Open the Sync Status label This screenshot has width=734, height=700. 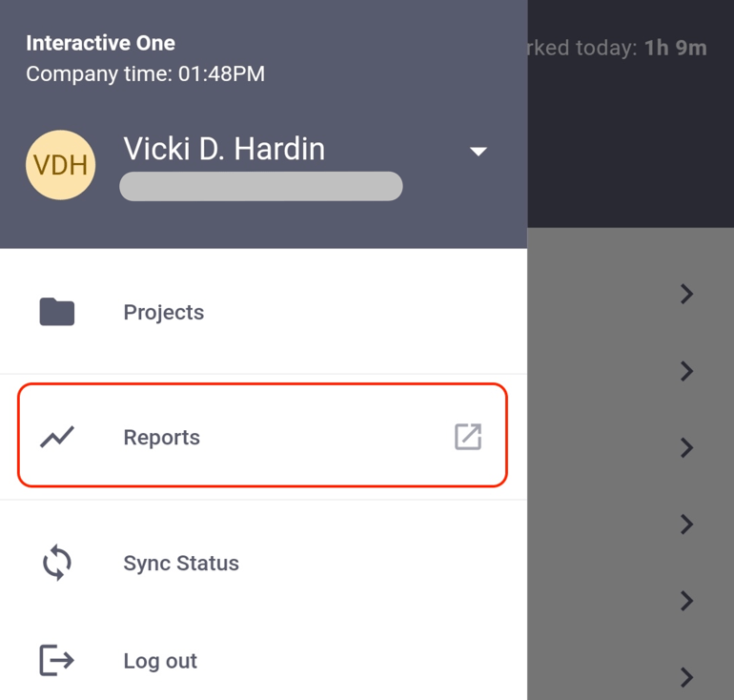click(x=181, y=564)
